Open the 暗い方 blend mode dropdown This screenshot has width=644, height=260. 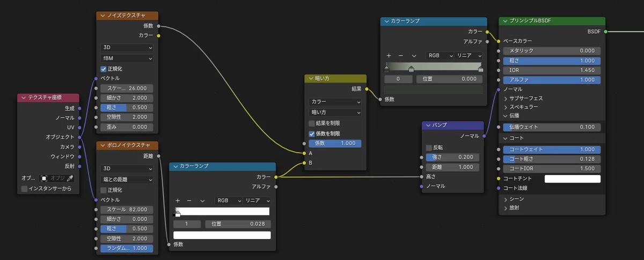coord(335,112)
